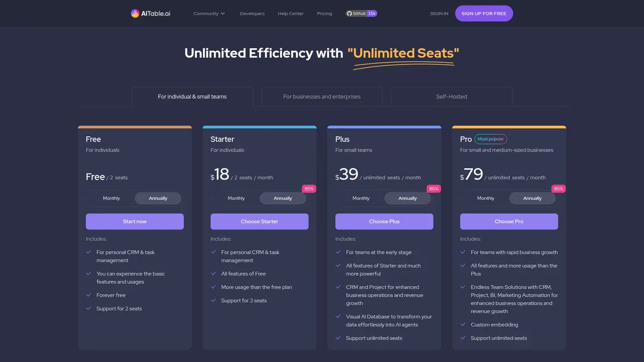Switch to For businesses and enterprises tab

[x=322, y=97]
